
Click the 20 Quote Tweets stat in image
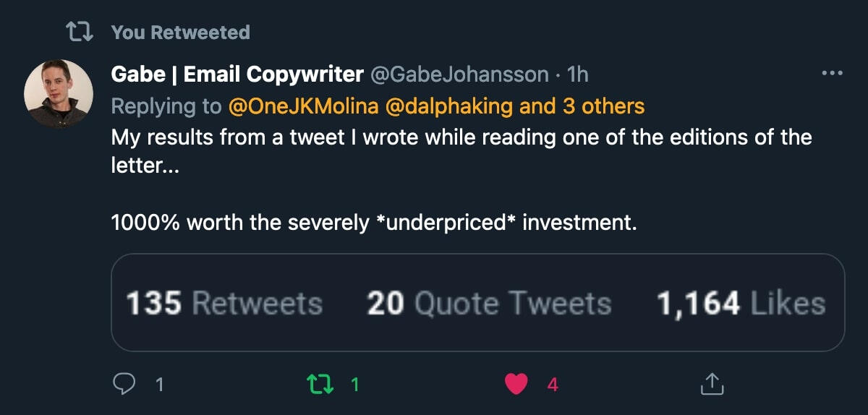(489, 304)
